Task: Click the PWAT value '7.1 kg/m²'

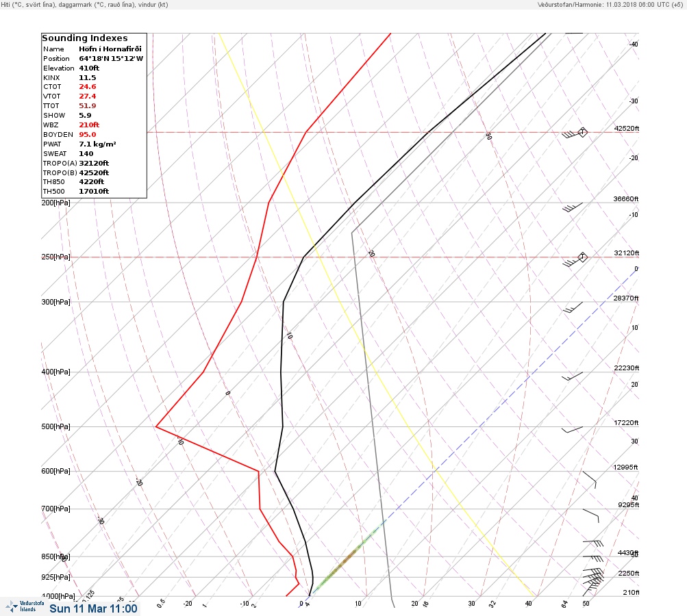Action: tap(97, 144)
